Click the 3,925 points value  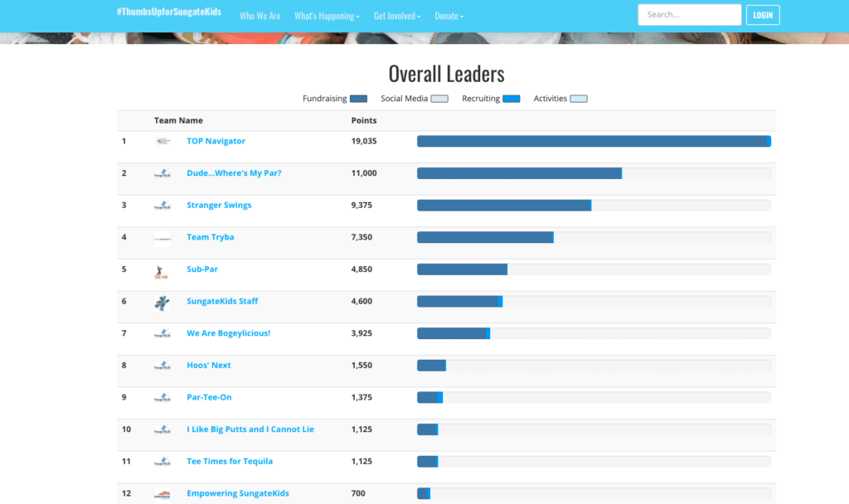[x=361, y=333]
